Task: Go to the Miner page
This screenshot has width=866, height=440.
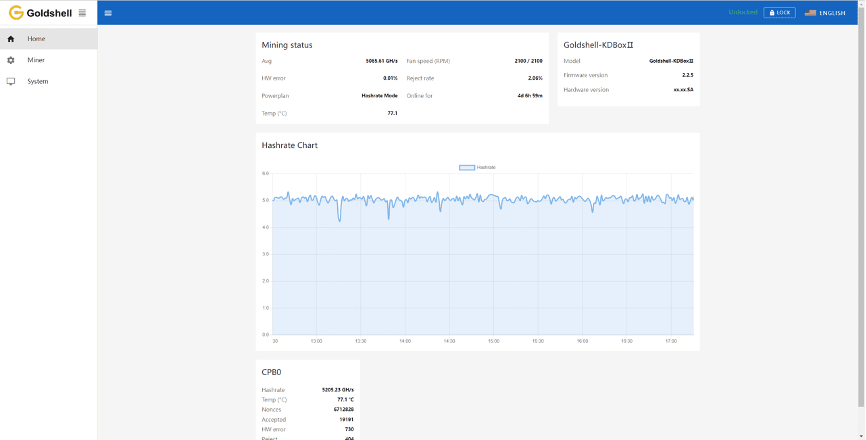Action: pyautogui.click(x=36, y=60)
